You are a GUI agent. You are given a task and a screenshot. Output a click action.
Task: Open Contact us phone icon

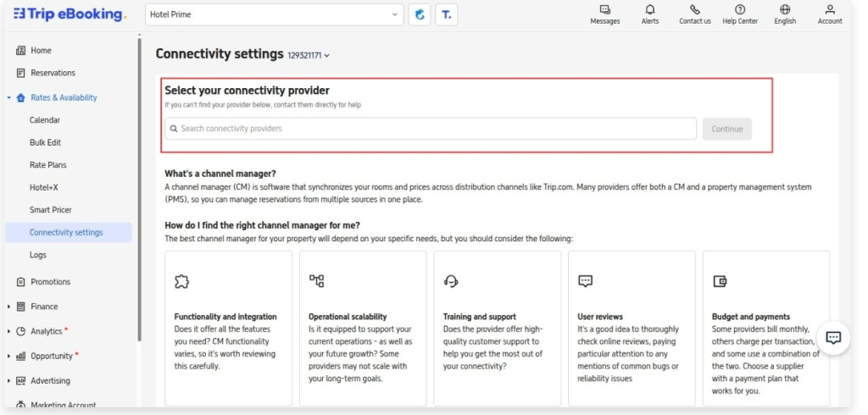point(694,9)
